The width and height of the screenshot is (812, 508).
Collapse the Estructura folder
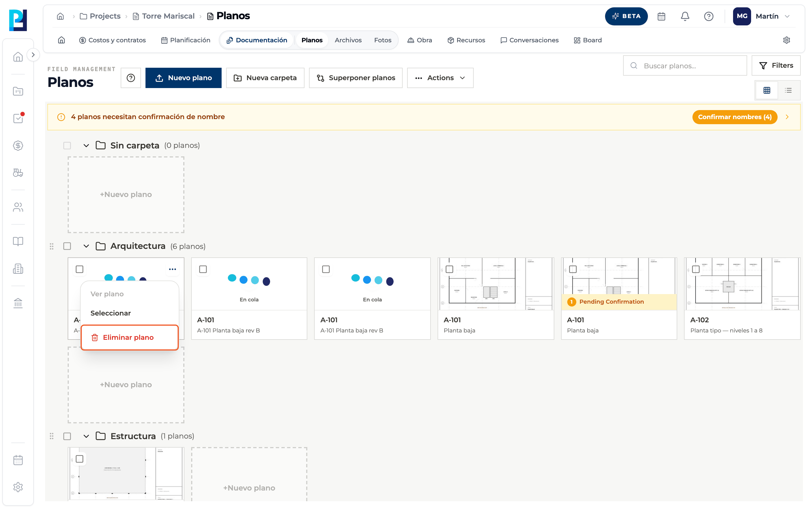(x=86, y=436)
